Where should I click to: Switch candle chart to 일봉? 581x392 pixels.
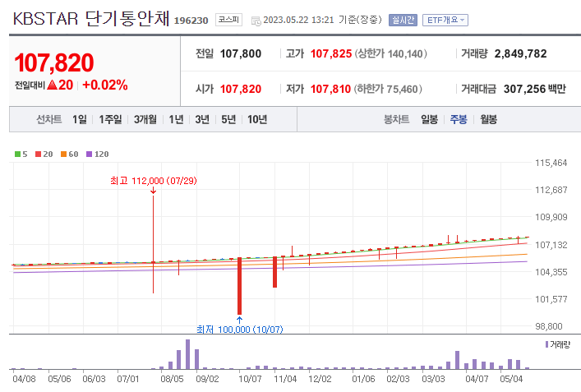click(429, 119)
